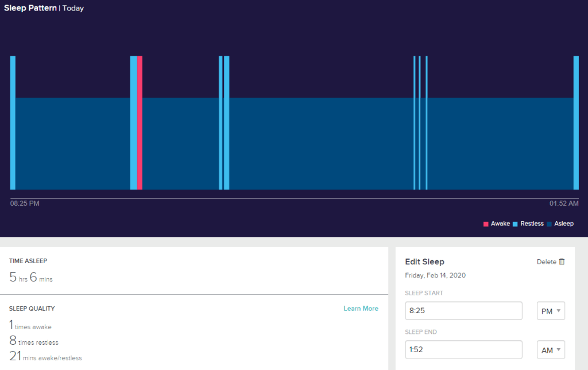Click the Sleep Start time field
Image resolution: width=588 pixels, height=370 pixels.
pos(463,311)
